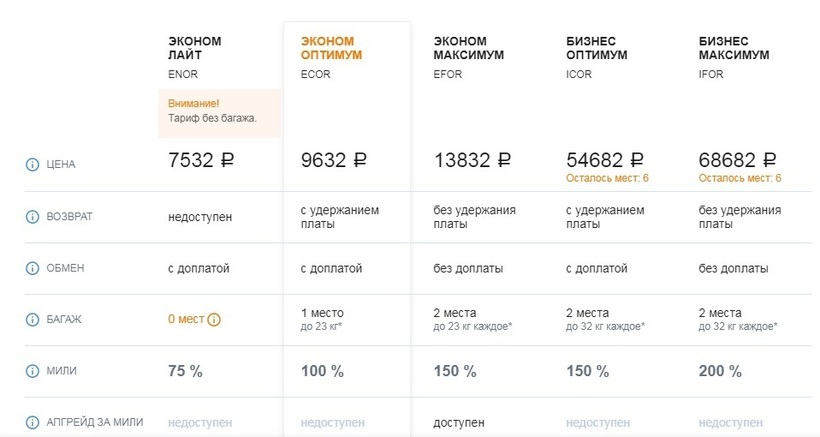The width and height of the screenshot is (820, 437).
Task: Select the ЭКОНОМ ЛАЙТ fare column header
Action: coord(195,48)
